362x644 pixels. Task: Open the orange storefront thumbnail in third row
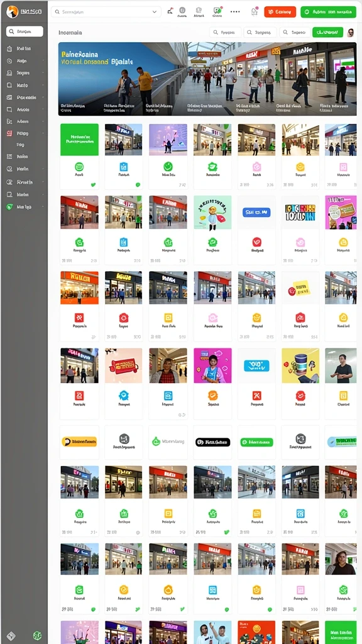pyautogui.click(x=79, y=287)
